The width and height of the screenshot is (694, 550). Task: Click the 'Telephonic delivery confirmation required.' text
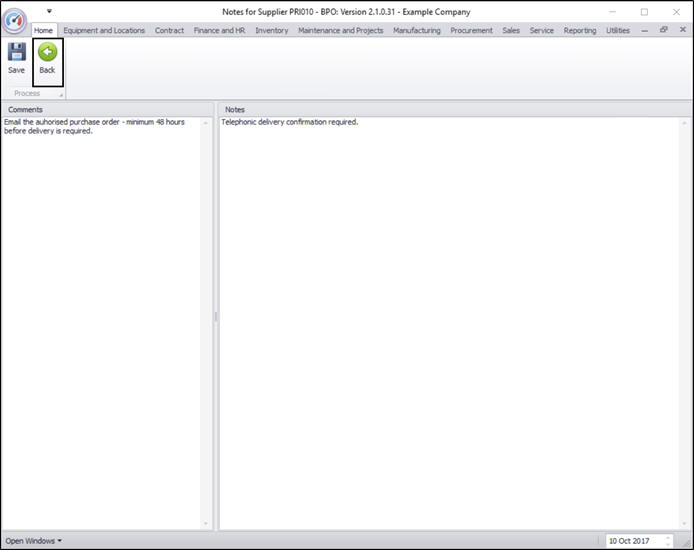click(289, 122)
